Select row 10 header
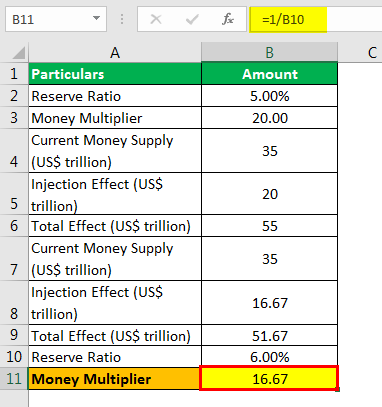 pos(14,357)
